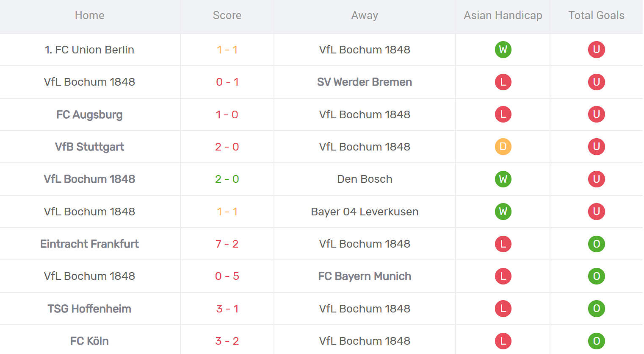Click the green O badge in Eintracht Frankfurt row
Viewport: 644px width, 354px height.
tap(596, 244)
